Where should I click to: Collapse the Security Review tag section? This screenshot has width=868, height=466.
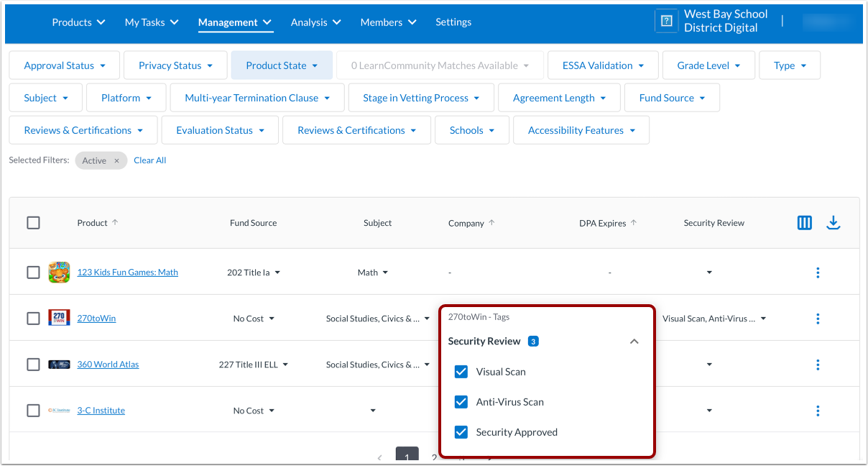[634, 341]
